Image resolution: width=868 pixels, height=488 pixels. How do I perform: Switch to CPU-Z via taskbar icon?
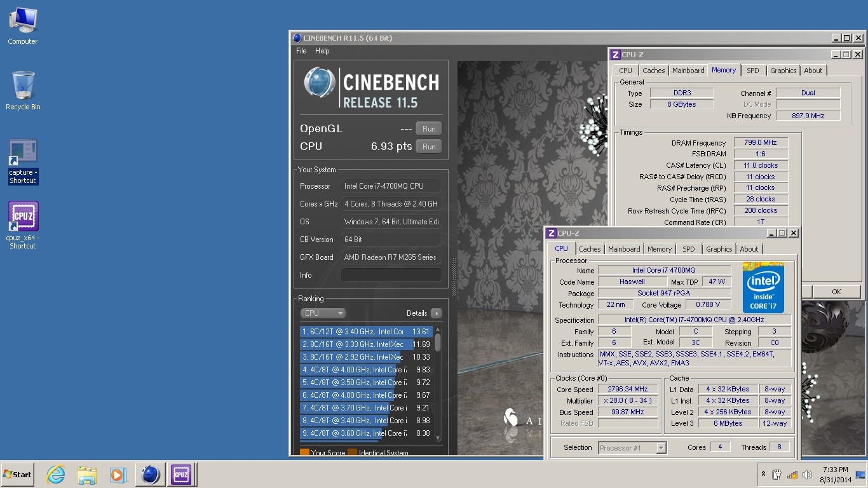click(x=181, y=475)
